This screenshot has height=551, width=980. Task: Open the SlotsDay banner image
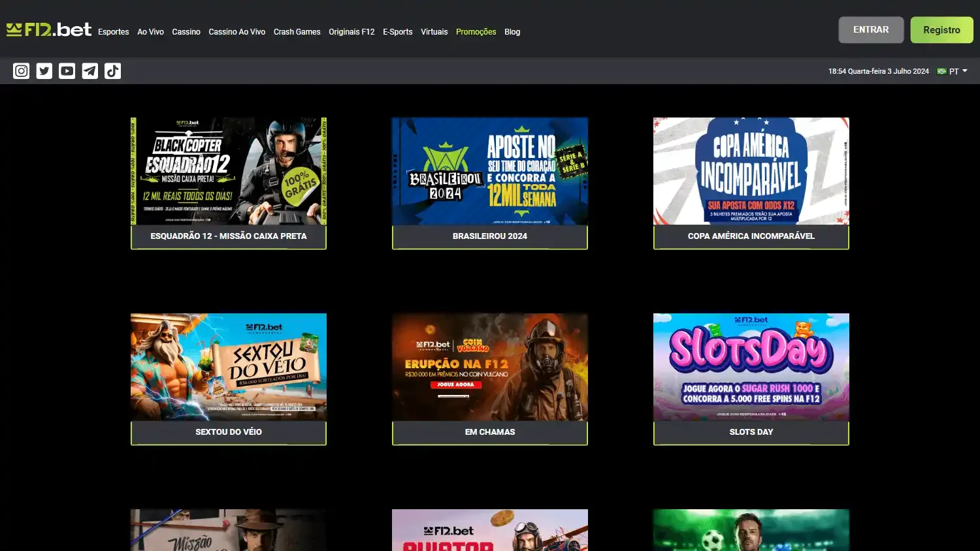[751, 367]
